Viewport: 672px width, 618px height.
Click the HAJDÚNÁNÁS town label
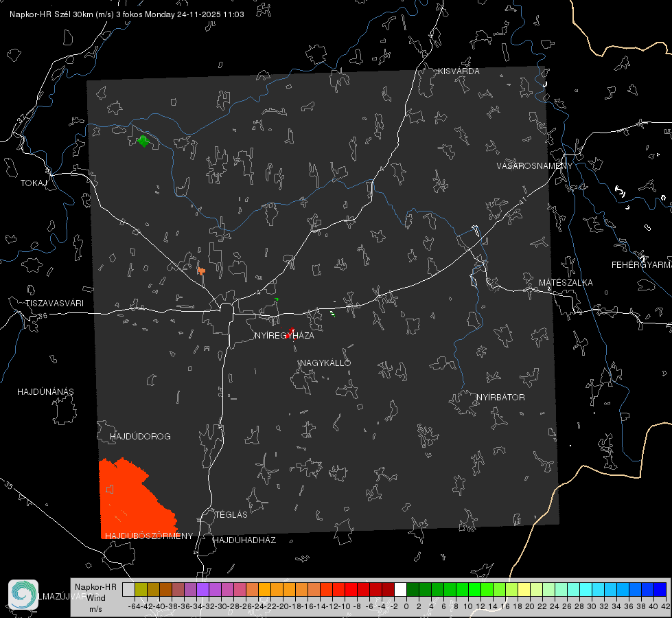(x=45, y=391)
